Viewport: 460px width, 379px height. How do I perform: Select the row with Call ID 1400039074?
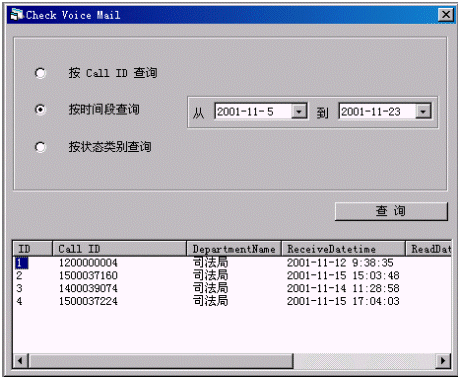(232, 288)
